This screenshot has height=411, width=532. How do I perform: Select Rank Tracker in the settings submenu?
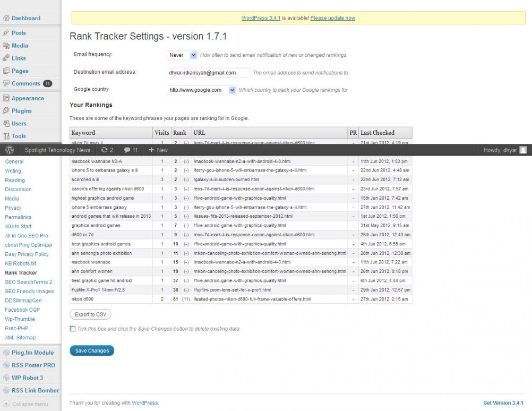point(21,272)
